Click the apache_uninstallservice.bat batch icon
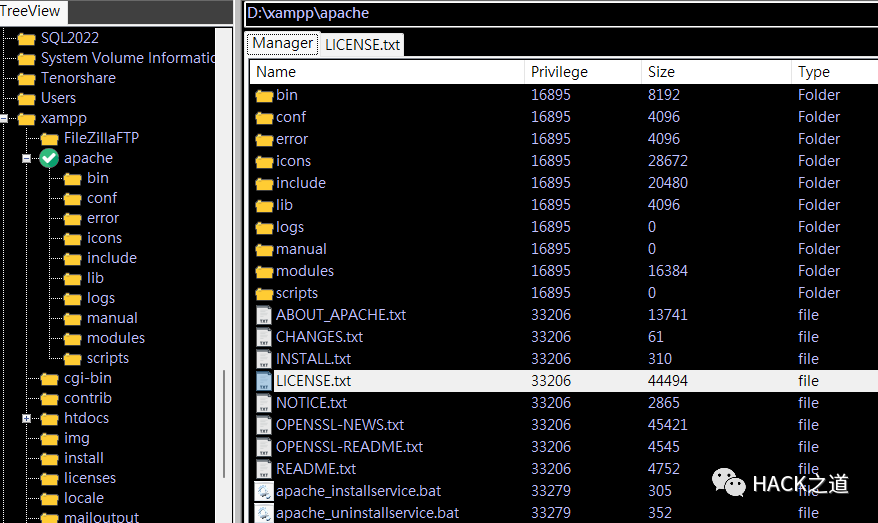 (264, 513)
